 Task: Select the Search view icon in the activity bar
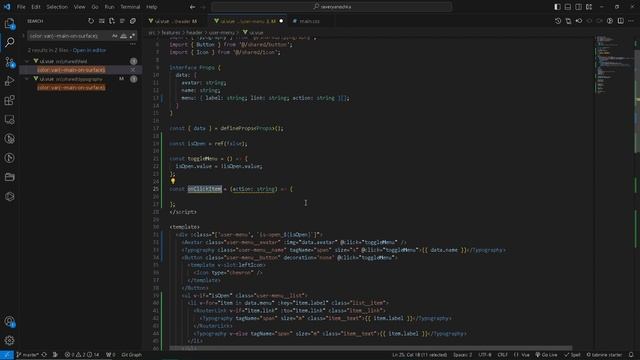[x=9, y=42]
